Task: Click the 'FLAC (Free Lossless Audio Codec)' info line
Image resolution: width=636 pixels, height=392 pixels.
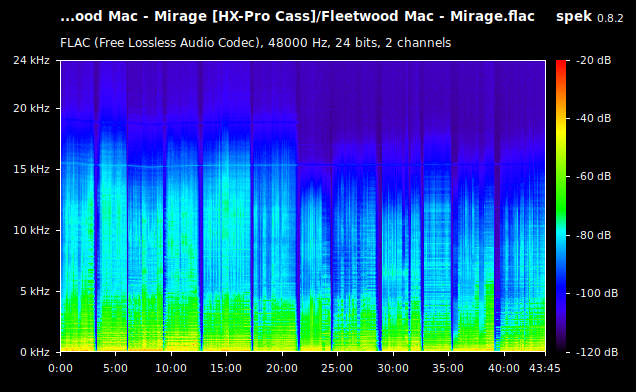Action: (x=256, y=43)
